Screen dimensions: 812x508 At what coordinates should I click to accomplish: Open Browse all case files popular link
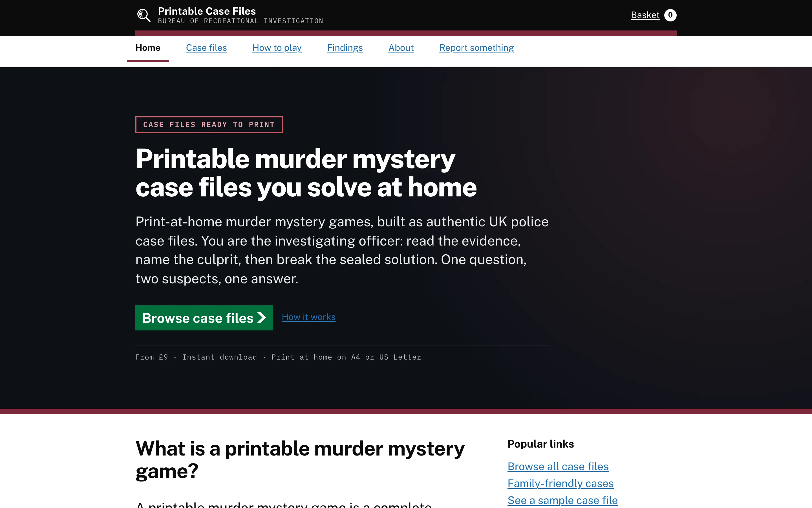[x=558, y=466]
